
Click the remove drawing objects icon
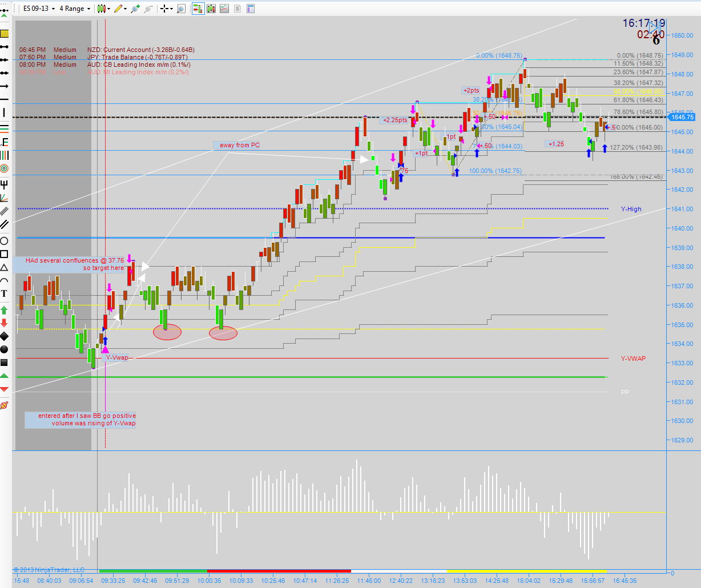pos(5,405)
